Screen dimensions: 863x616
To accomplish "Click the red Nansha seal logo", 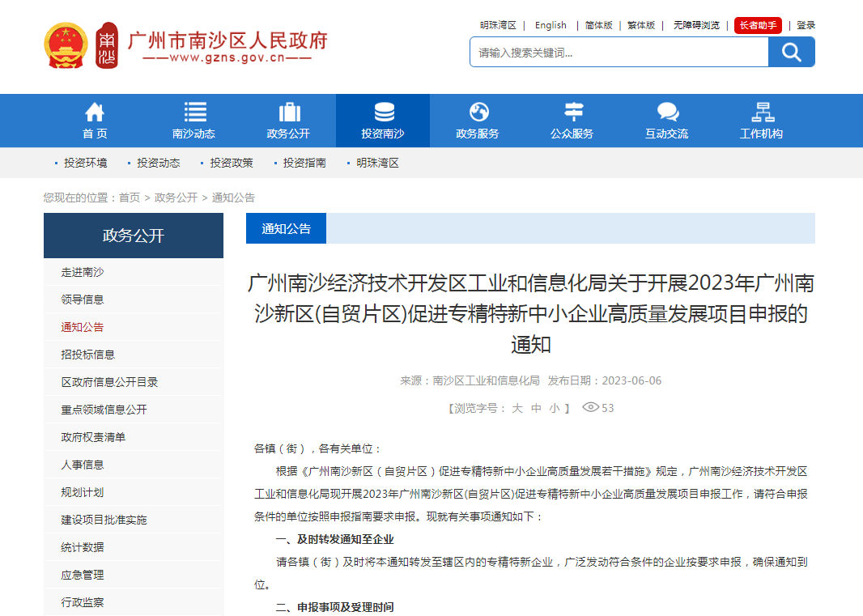I will coord(107,45).
